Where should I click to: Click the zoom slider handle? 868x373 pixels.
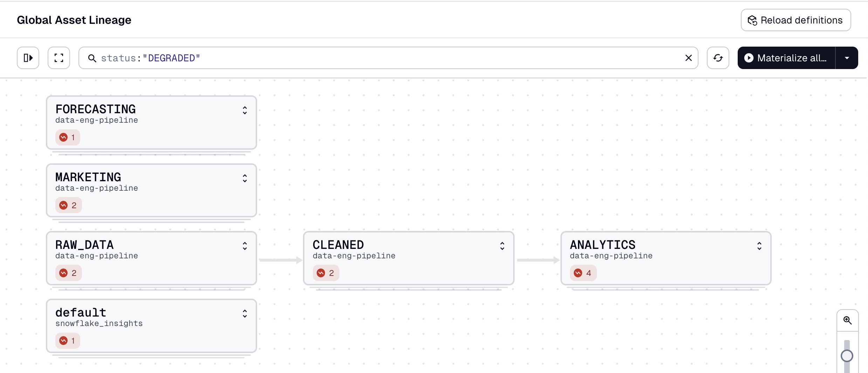[847, 356]
